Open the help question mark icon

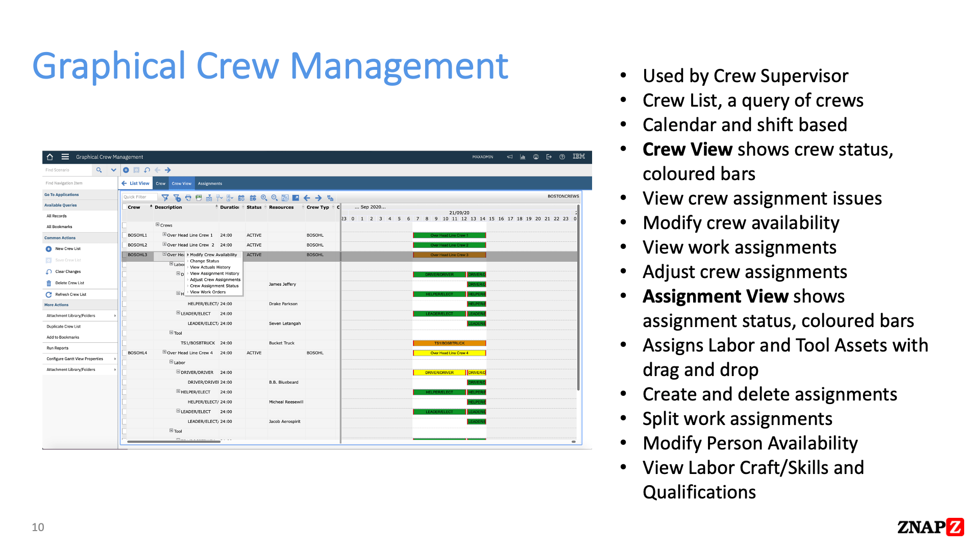click(x=562, y=157)
